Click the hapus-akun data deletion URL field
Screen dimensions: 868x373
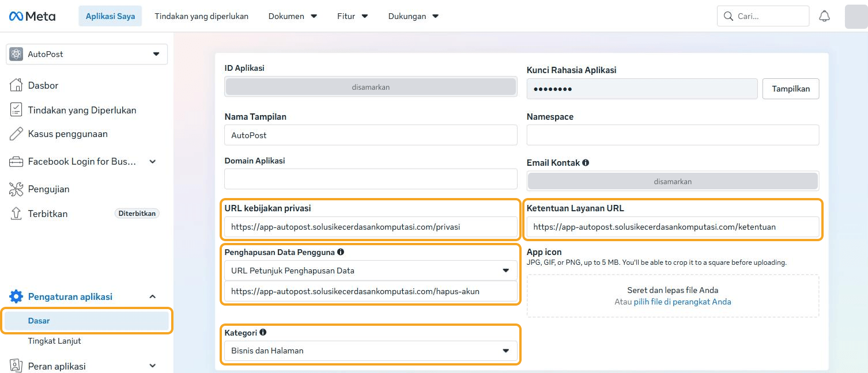(x=371, y=291)
